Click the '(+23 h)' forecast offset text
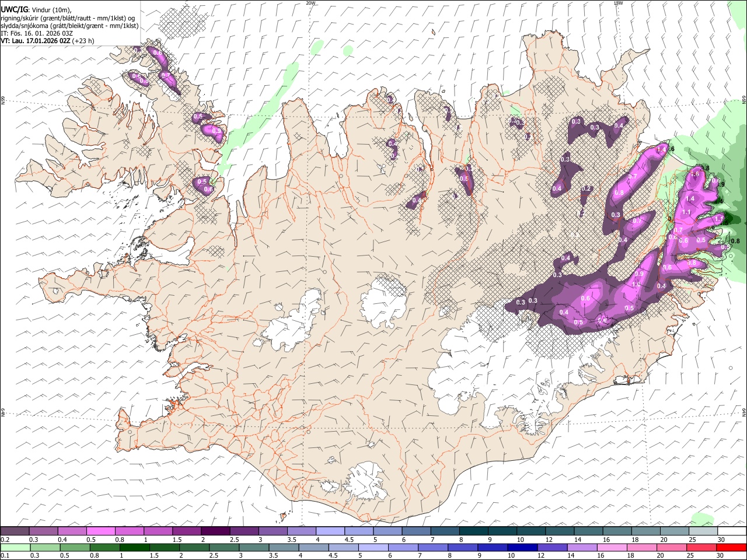 (x=83, y=41)
